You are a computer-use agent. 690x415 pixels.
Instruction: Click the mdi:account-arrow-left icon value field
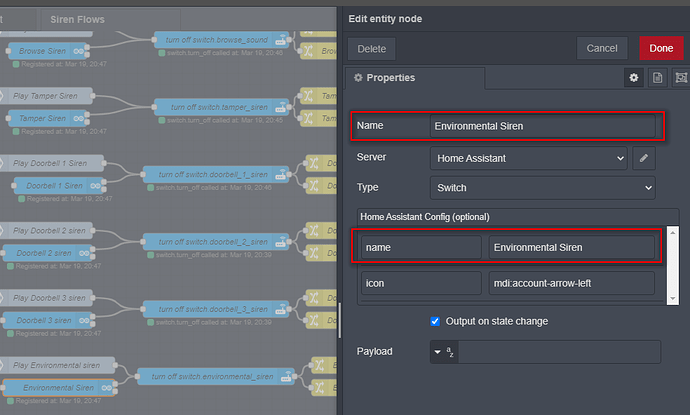572,283
